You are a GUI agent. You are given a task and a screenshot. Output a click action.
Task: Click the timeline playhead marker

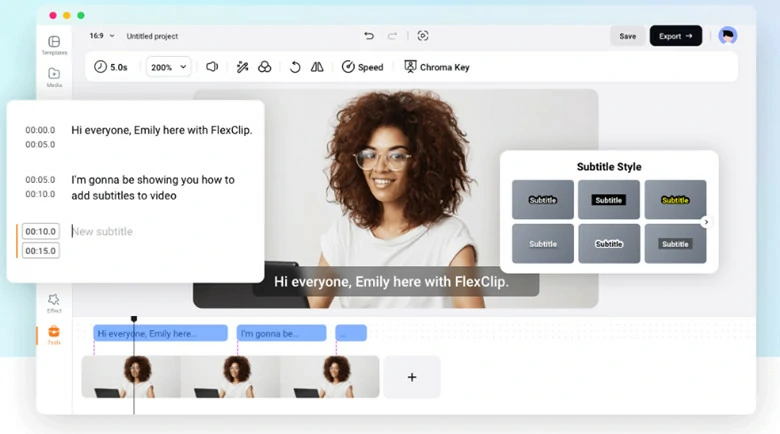click(x=134, y=319)
